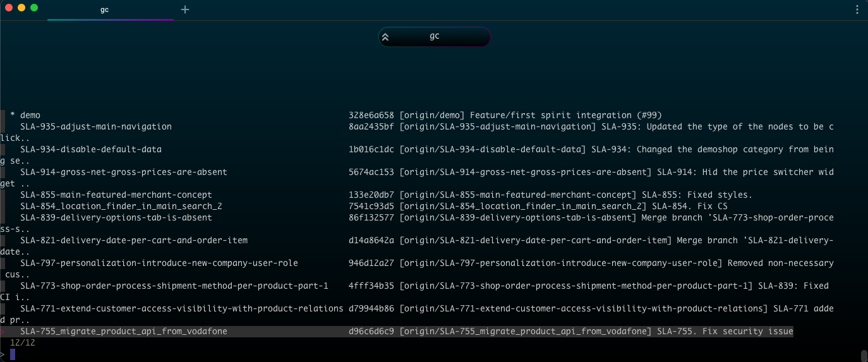Click commit hash 4fff34b35
The height and width of the screenshot is (362, 868).
(x=371, y=286)
